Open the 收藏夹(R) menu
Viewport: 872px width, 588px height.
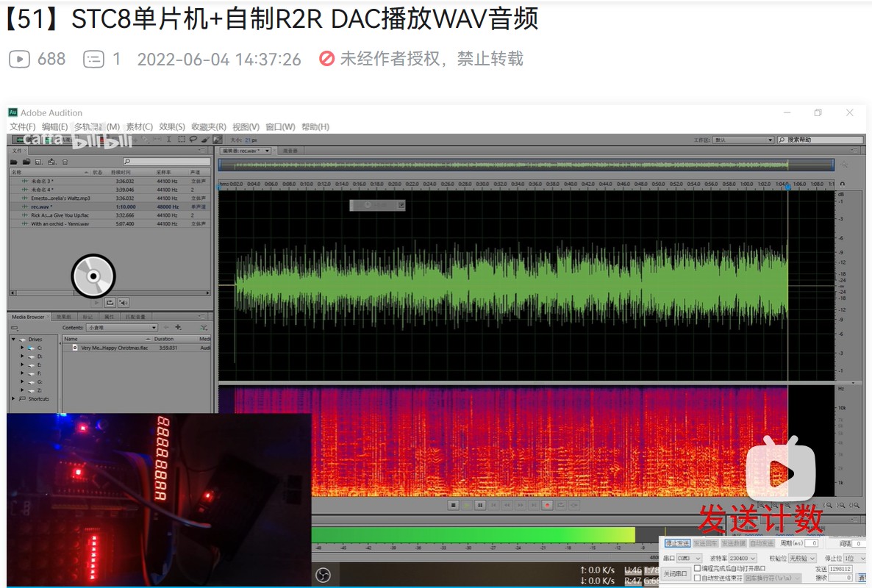coord(209,126)
